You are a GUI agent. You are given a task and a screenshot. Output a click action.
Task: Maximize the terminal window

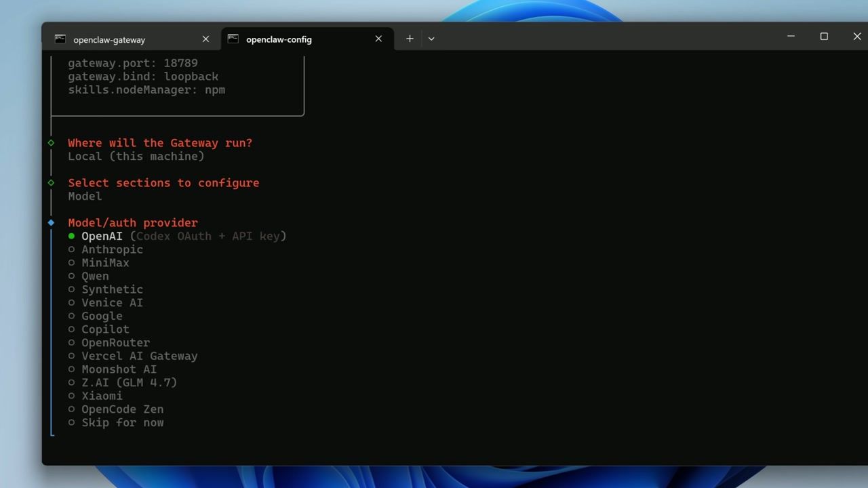tap(824, 37)
